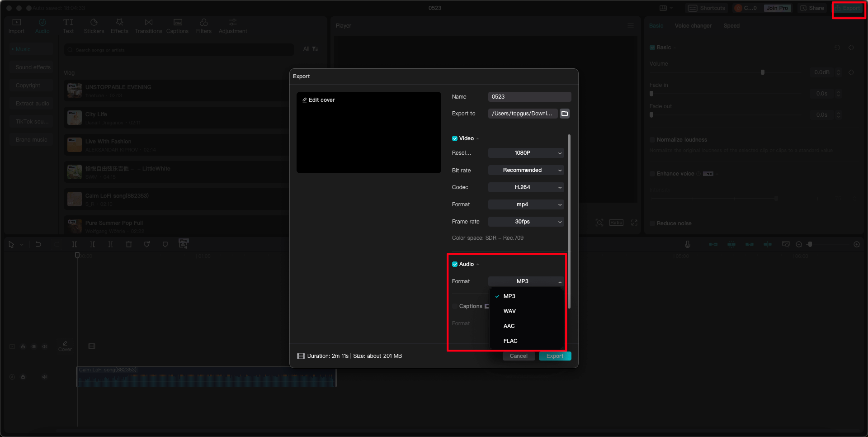Mute the music track speaker icon
The width and height of the screenshot is (868, 437).
pyautogui.click(x=44, y=377)
